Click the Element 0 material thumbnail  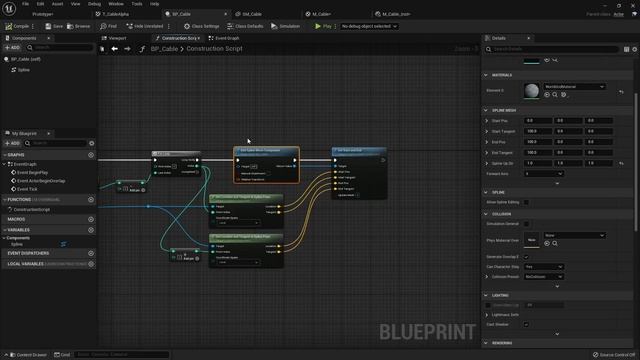pyautogui.click(x=531, y=90)
